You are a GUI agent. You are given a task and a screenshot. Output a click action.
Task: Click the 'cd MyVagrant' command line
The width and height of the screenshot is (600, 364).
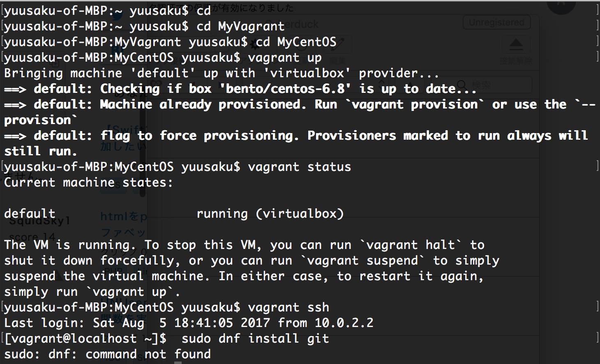click(144, 26)
